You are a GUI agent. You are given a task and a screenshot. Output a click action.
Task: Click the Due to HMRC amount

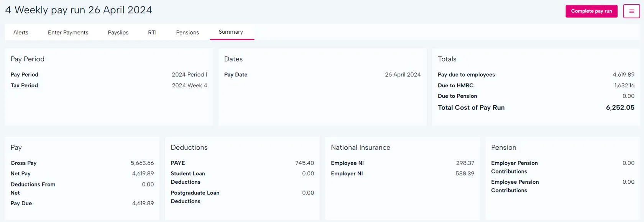coord(624,85)
